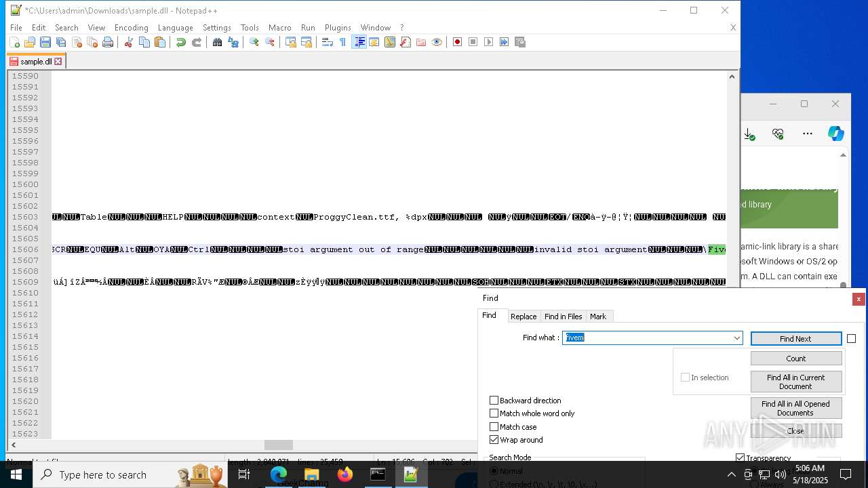This screenshot has height=488, width=868.
Task: Start macro recording red circle
Action: (457, 42)
